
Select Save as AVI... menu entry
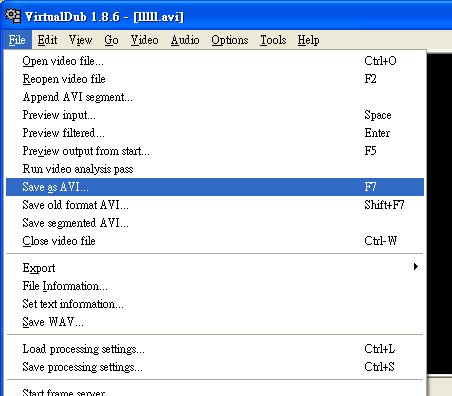215,187
